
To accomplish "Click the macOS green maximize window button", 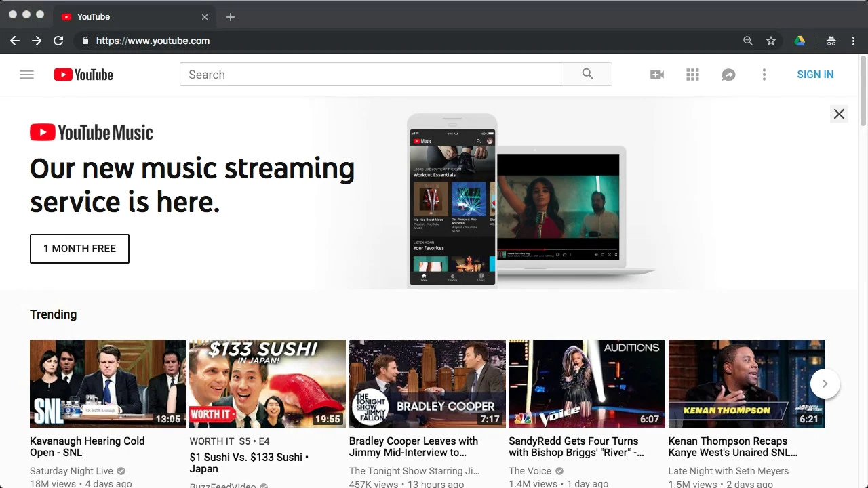I will (40, 14).
